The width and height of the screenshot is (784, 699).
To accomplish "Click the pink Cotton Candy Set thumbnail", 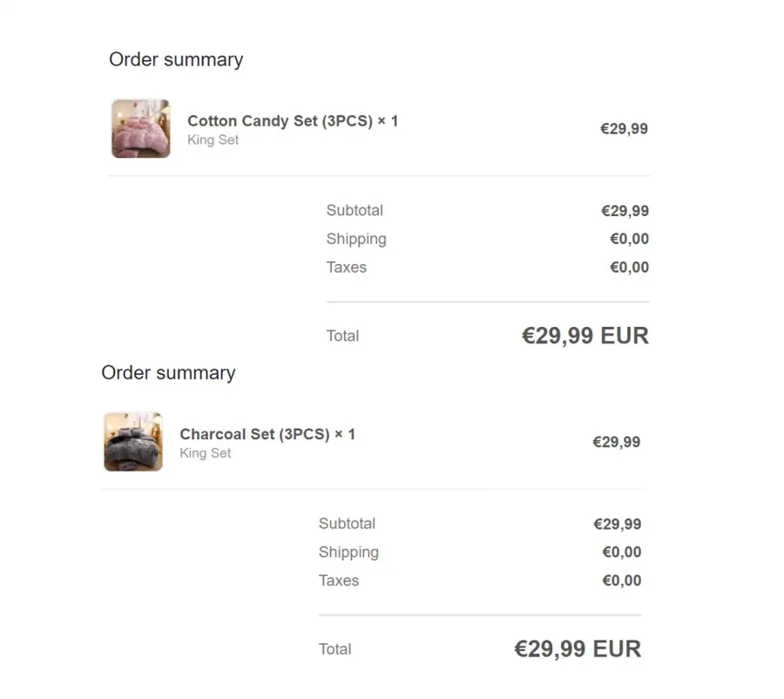I will 140,129.
